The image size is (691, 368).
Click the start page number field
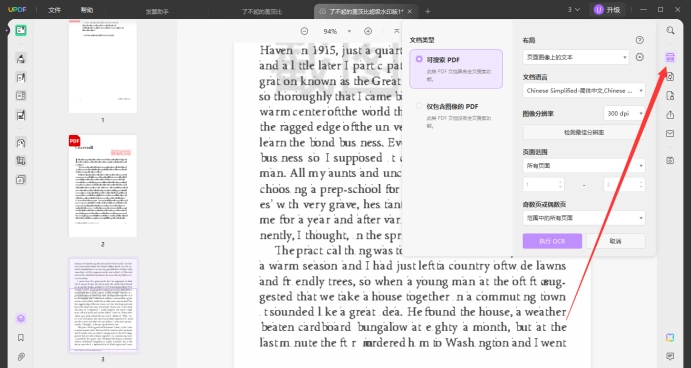coord(543,184)
